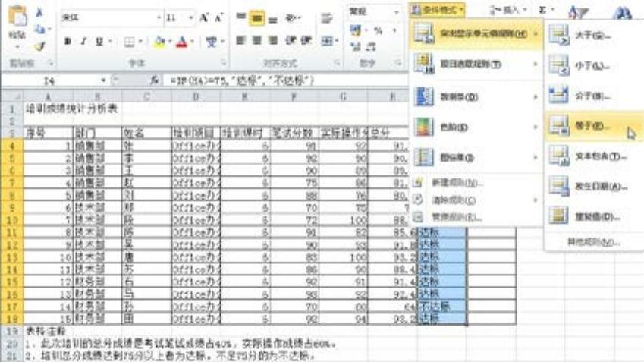The height and width of the screenshot is (362, 644).
Task: Select Greater Than (大于) rule
Action: pyautogui.click(x=593, y=36)
